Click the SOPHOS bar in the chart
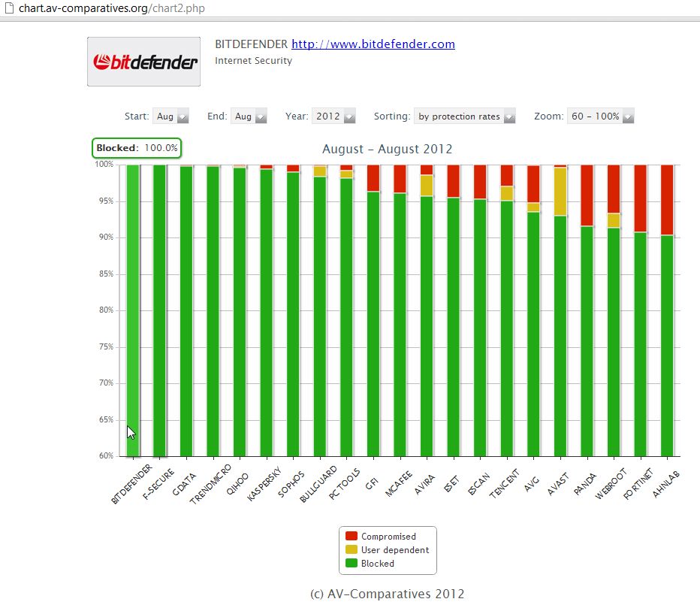The height and width of the screenshot is (614, 700). pos(294,310)
